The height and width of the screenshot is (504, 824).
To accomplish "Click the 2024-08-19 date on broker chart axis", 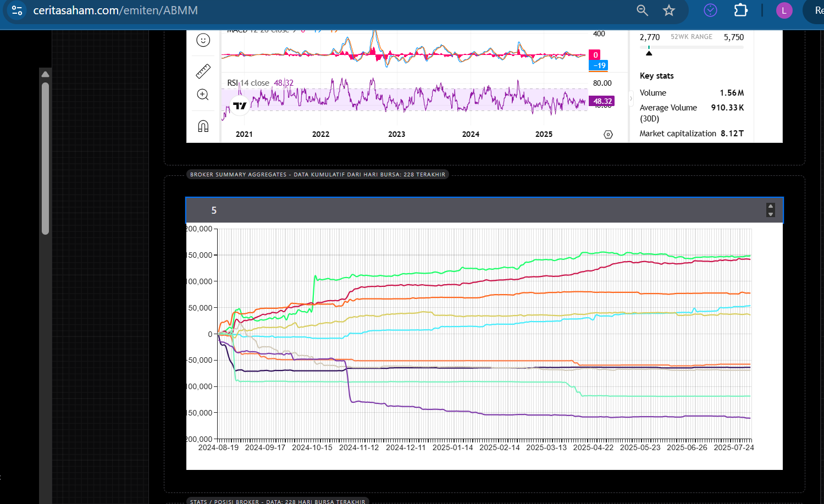I will pyautogui.click(x=218, y=447).
